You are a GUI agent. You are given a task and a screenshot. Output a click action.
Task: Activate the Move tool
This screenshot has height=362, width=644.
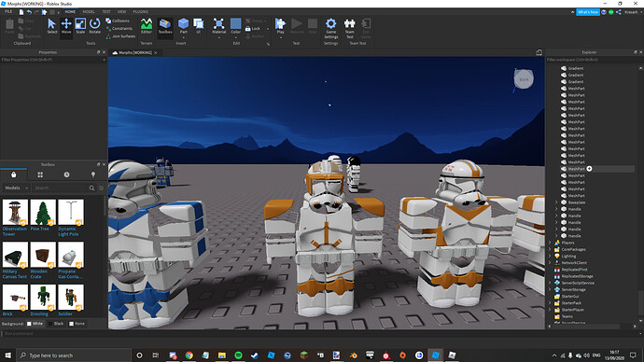(66, 26)
